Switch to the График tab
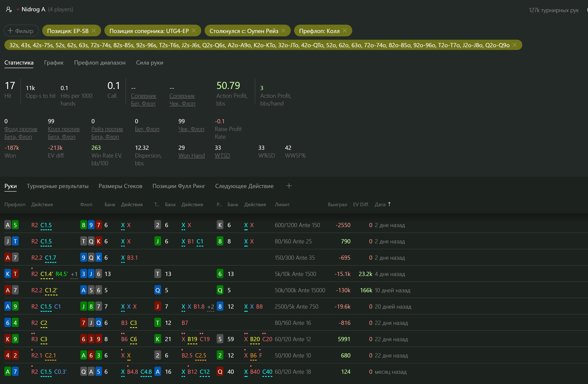The height and width of the screenshot is (384, 588). (54, 63)
